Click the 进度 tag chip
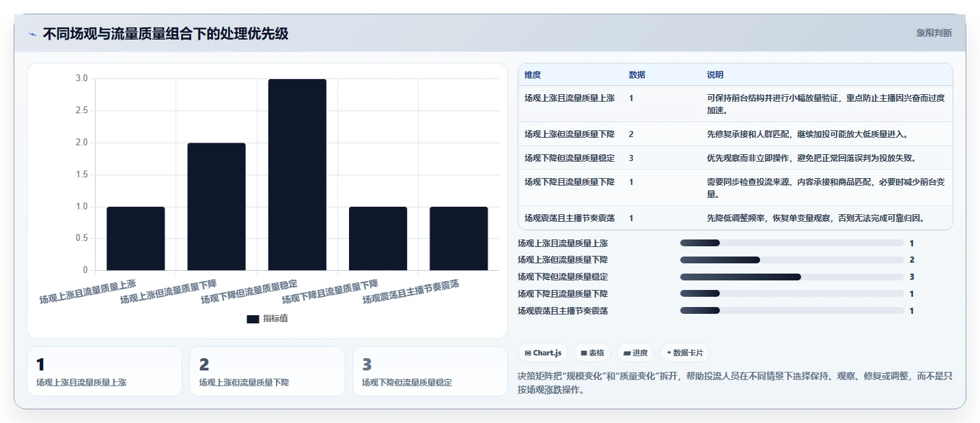This screenshot has width=980, height=423. (635, 353)
